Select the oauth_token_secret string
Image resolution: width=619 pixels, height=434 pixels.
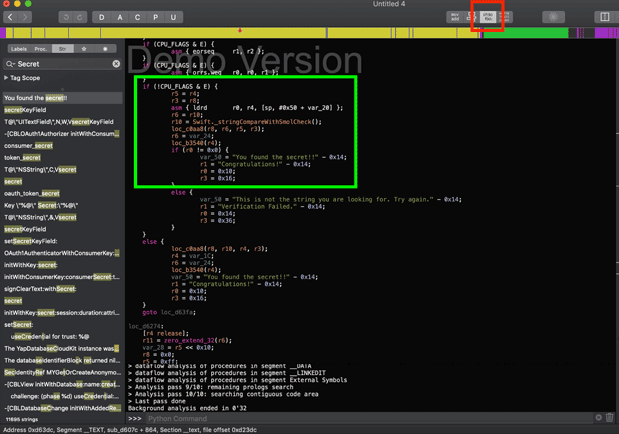(62, 194)
